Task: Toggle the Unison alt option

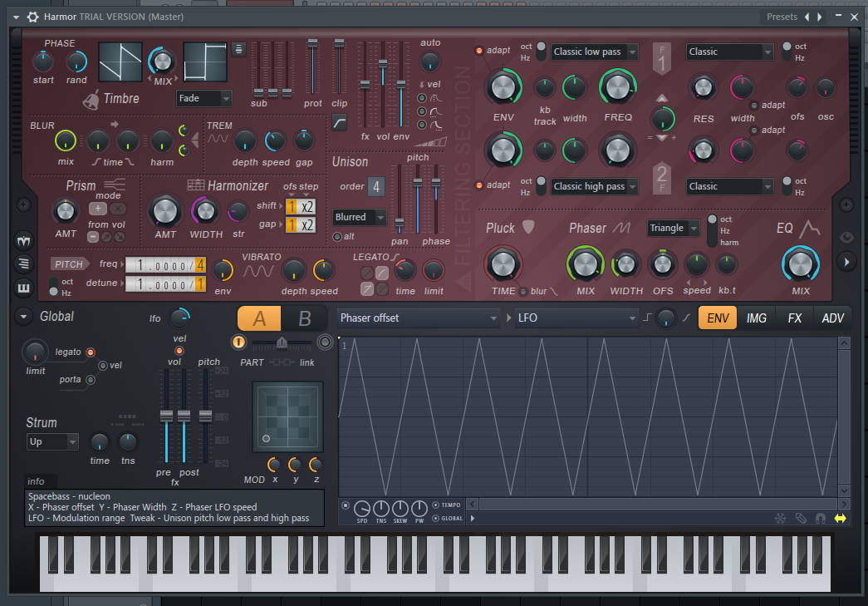Action: [x=336, y=237]
